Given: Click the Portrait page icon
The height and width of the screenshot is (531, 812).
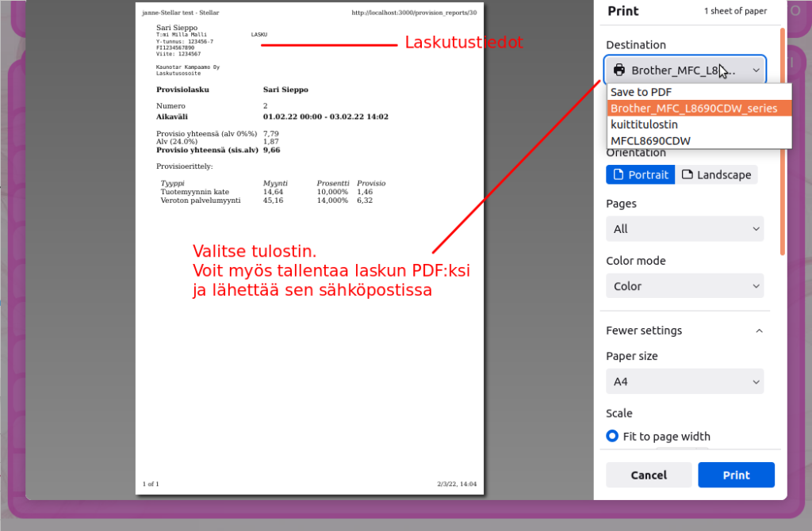Looking at the screenshot, I should 618,174.
